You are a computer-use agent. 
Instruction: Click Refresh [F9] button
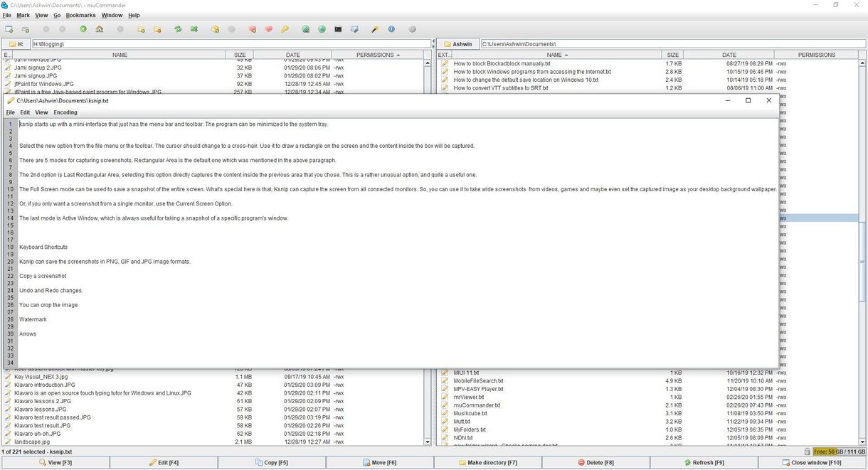[x=704, y=463]
